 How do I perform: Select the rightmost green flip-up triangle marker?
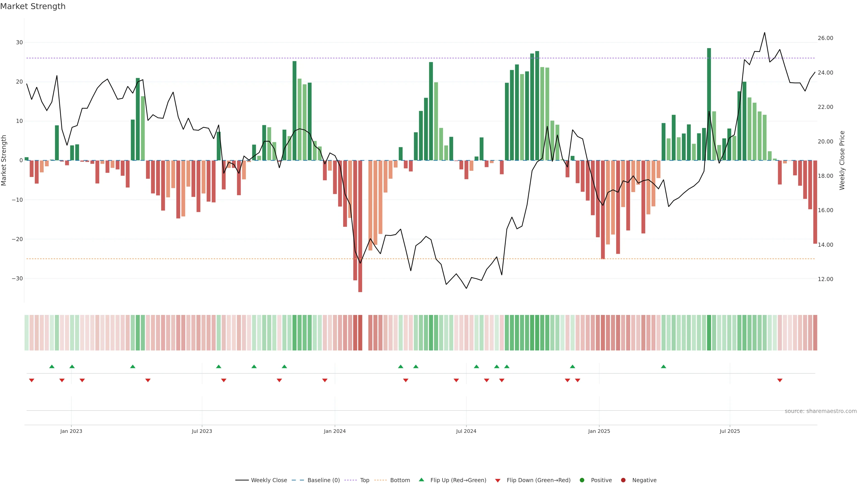(663, 366)
